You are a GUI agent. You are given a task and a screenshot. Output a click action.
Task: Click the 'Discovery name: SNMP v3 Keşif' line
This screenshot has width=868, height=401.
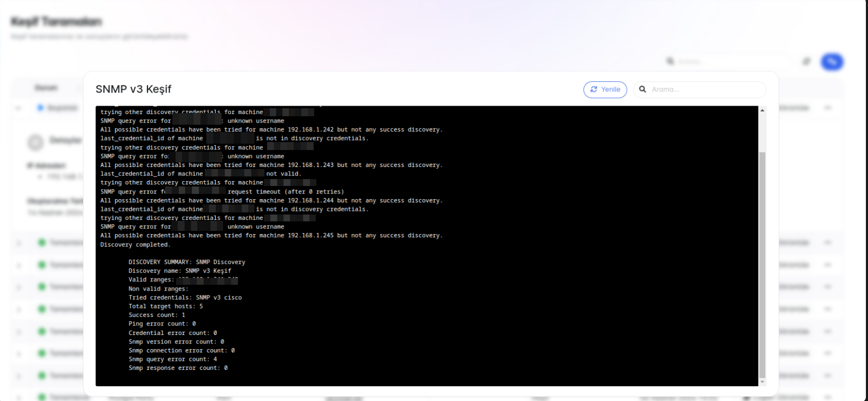180,271
